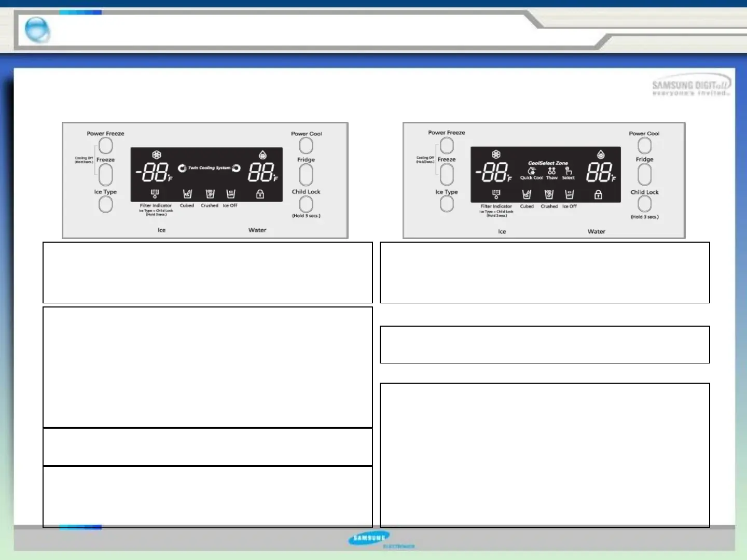747x560 pixels.
Task: Click 'Water' label under CoolSelect Zone panel
Action: [x=597, y=232]
